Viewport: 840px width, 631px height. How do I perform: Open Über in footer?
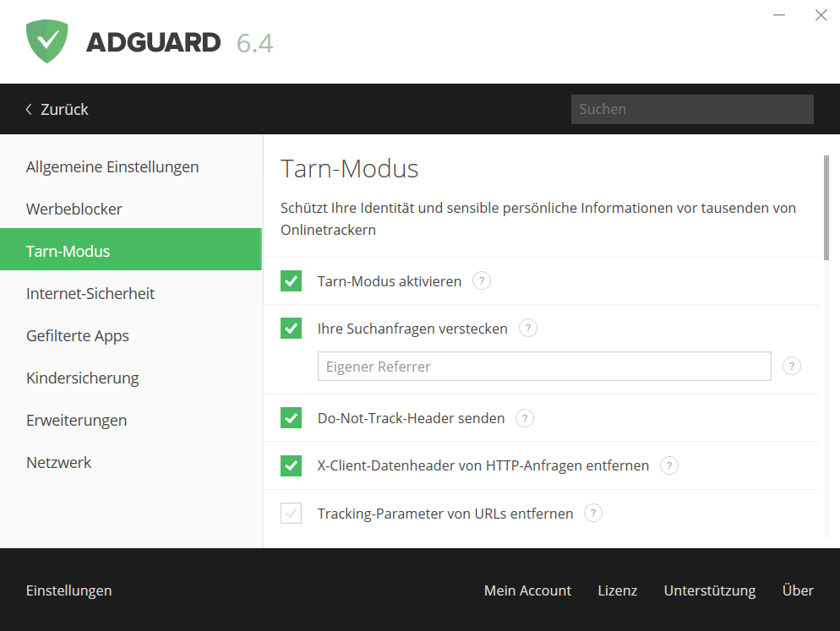pos(798,590)
